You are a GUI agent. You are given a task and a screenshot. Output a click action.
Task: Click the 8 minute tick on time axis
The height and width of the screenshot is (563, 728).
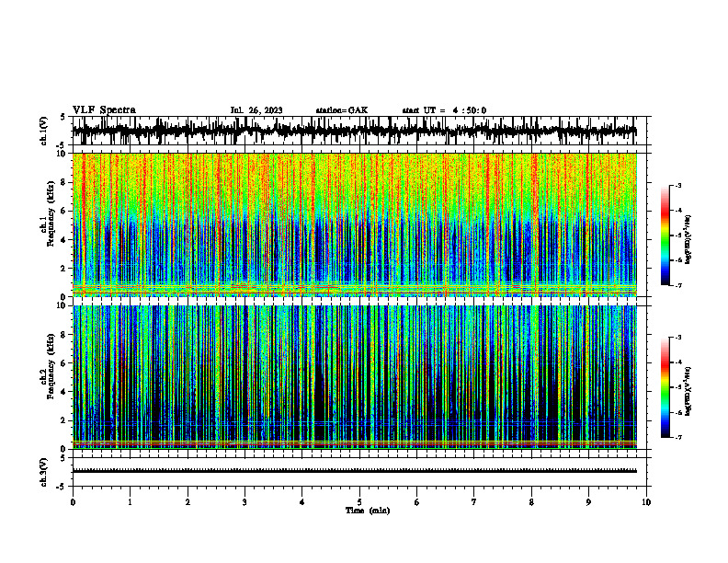531,502
